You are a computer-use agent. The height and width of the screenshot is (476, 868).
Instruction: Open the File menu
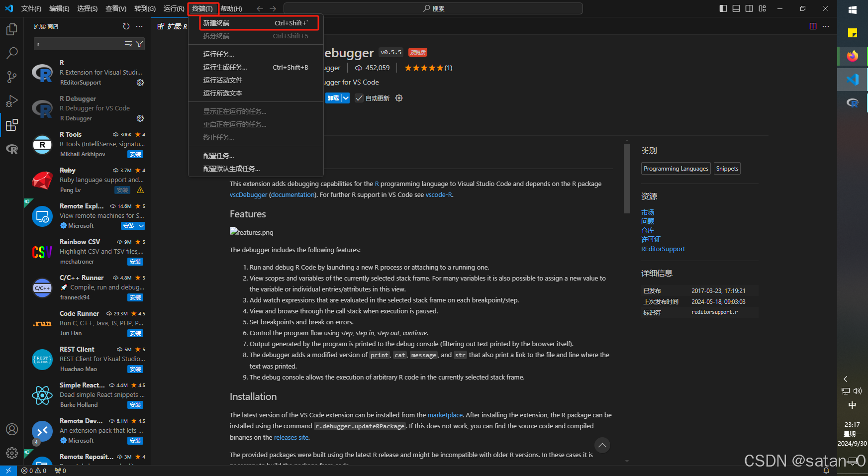(x=31, y=8)
